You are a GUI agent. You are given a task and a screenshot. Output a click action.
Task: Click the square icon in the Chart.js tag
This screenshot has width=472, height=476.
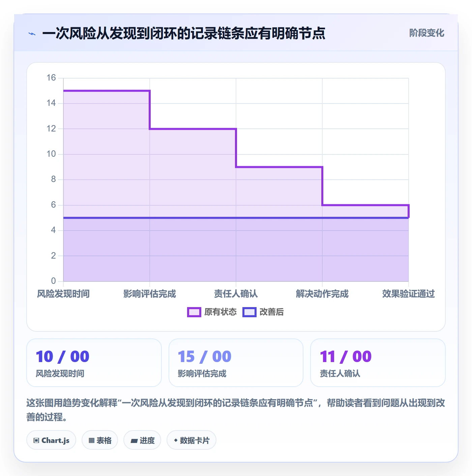point(36,441)
